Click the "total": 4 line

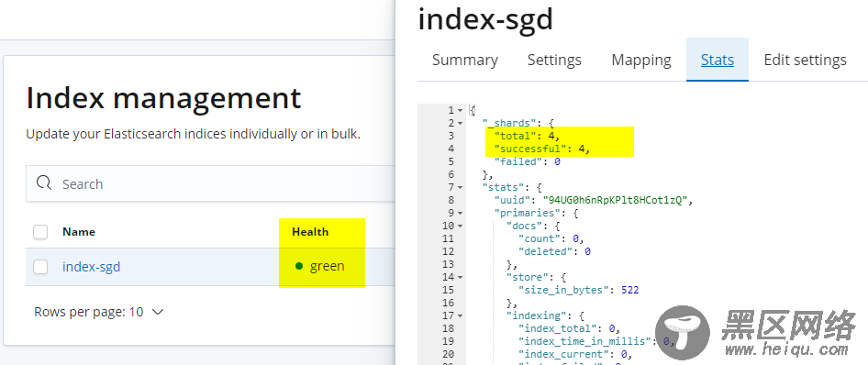527,136
